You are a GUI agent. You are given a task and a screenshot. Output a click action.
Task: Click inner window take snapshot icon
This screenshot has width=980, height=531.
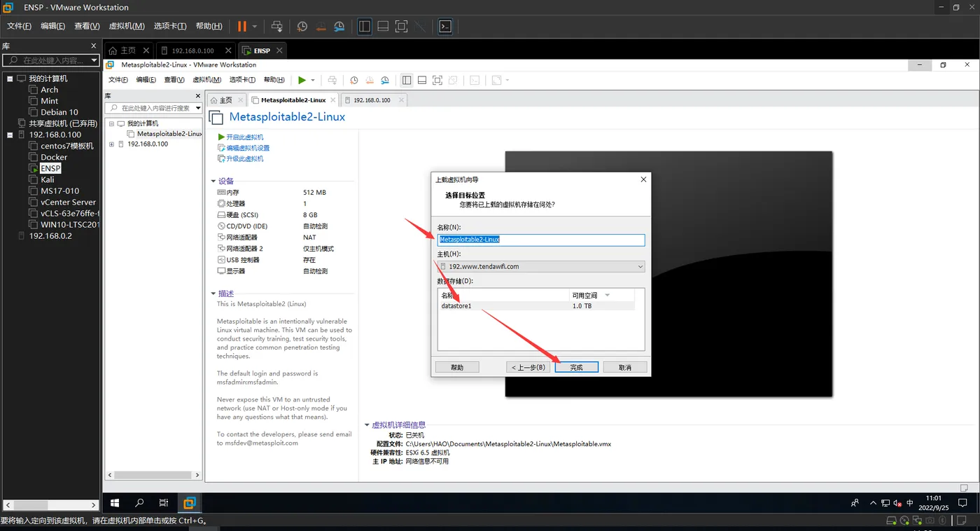coord(354,81)
